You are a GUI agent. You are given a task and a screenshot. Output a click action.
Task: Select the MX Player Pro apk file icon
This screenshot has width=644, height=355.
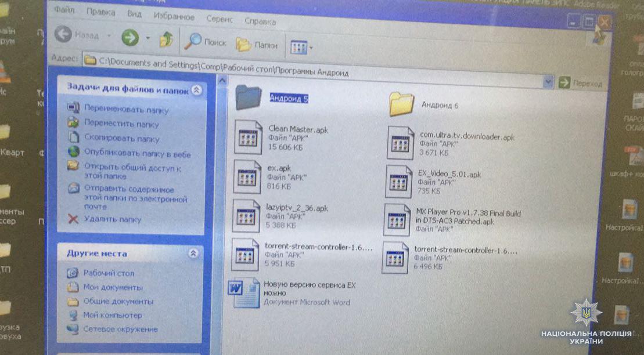[x=397, y=220]
